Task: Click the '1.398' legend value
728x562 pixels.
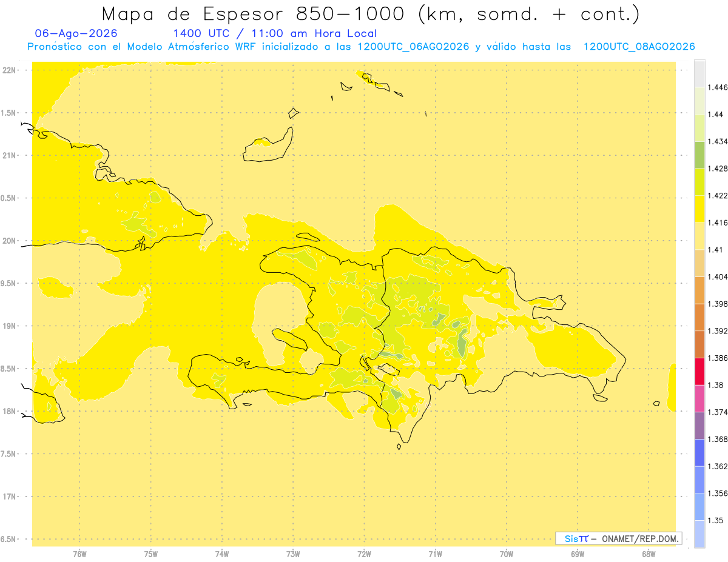Action: pyautogui.click(x=717, y=304)
